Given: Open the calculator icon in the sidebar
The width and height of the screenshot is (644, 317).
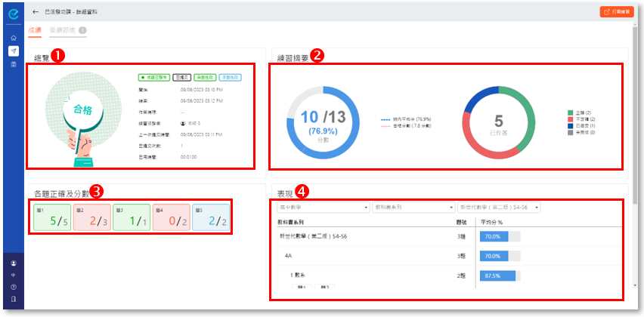Looking at the screenshot, I should (14, 65).
